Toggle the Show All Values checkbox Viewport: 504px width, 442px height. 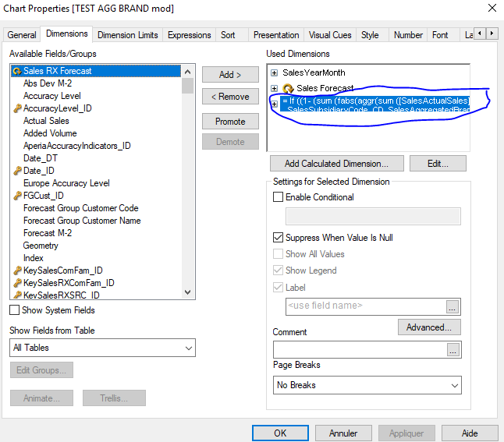tap(278, 254)
